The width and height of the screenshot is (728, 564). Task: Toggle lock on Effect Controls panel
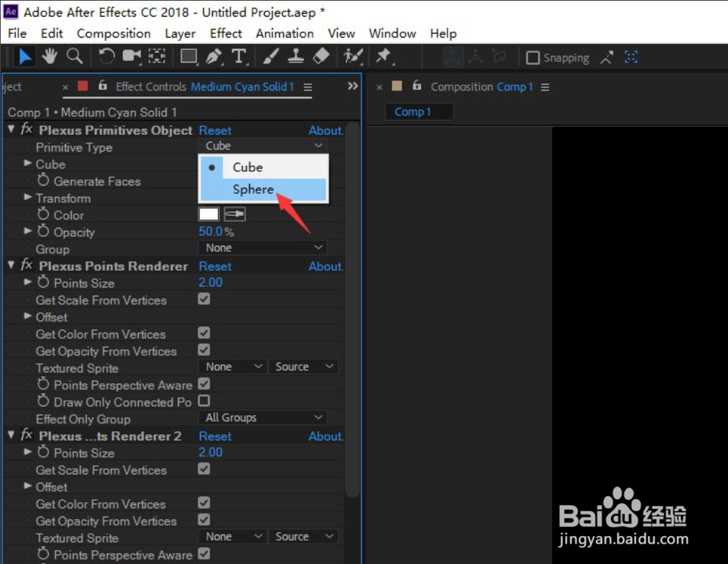click(103, 85)
